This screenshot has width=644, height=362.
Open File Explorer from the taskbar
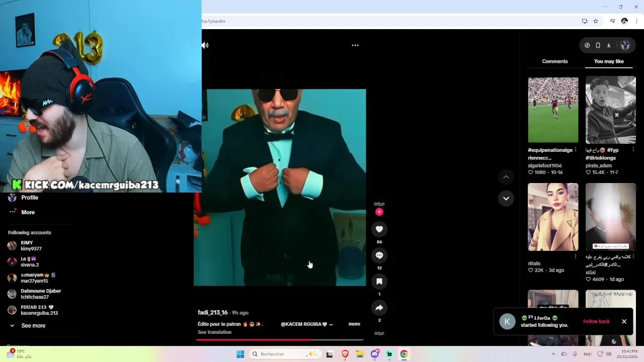pos(360,354)
